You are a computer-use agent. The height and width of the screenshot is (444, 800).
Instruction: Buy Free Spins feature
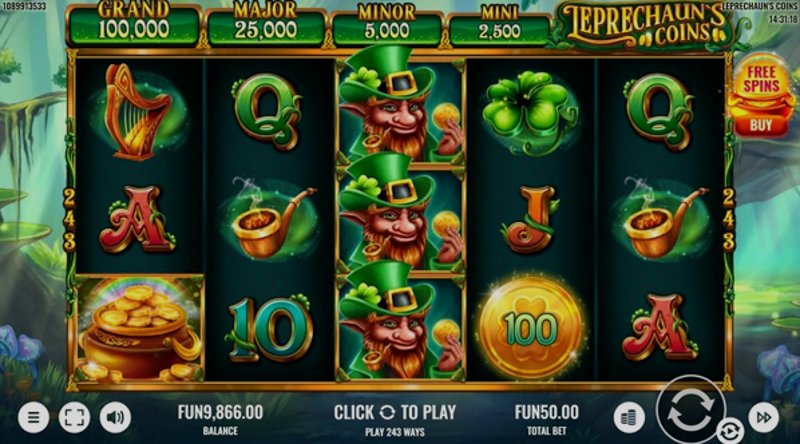(761, 96)
